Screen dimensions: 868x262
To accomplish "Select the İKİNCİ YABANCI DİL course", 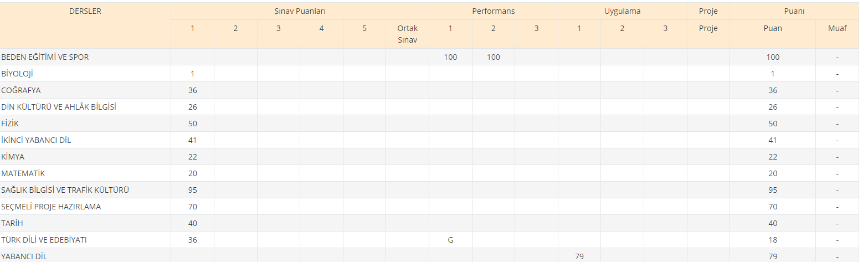I will 36,140.
